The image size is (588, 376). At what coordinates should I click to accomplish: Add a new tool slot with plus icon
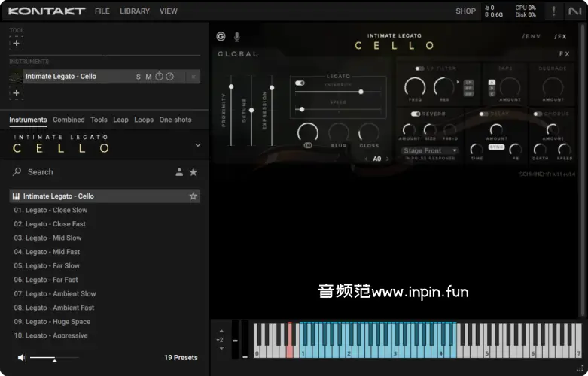17,44
